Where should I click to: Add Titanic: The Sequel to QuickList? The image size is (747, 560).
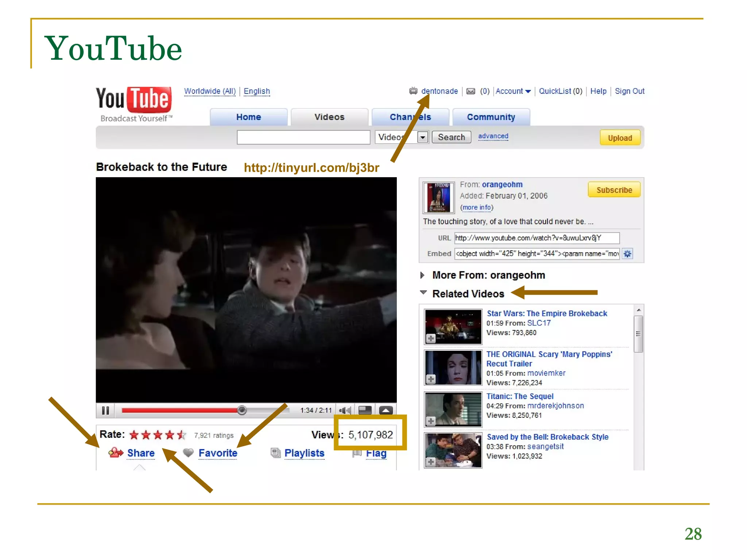[x=431, y=421]
